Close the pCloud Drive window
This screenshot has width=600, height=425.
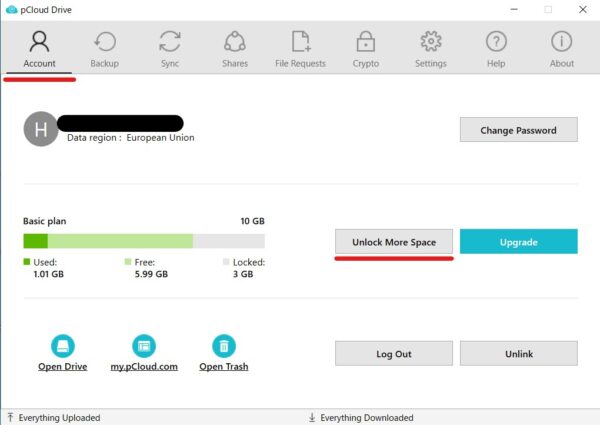583,10
